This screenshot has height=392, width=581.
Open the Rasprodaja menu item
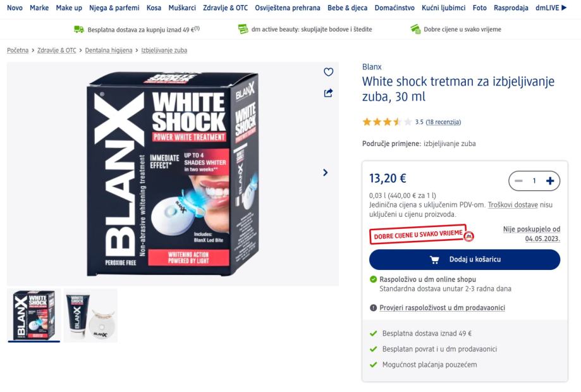pos(511,8)
